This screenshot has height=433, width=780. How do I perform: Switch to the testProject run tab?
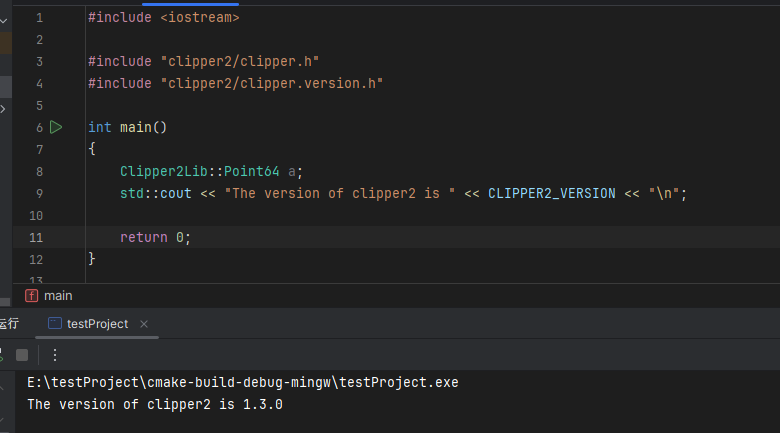(x=97, y=324)
